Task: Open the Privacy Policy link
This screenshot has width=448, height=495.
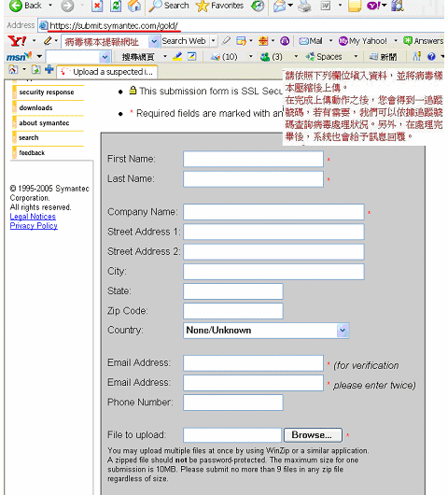Action: click(x=34, y=226)
